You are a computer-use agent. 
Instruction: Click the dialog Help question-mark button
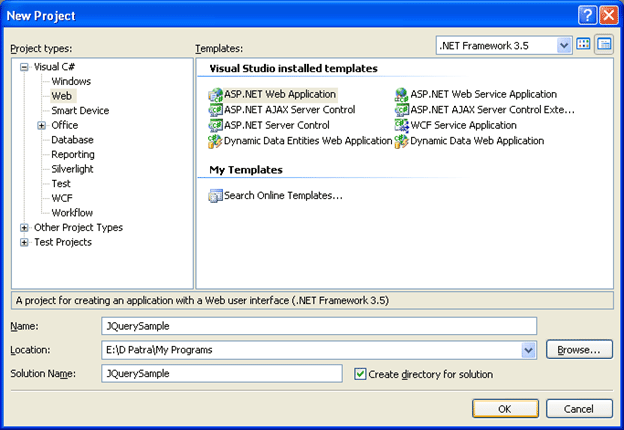(587, 16)
